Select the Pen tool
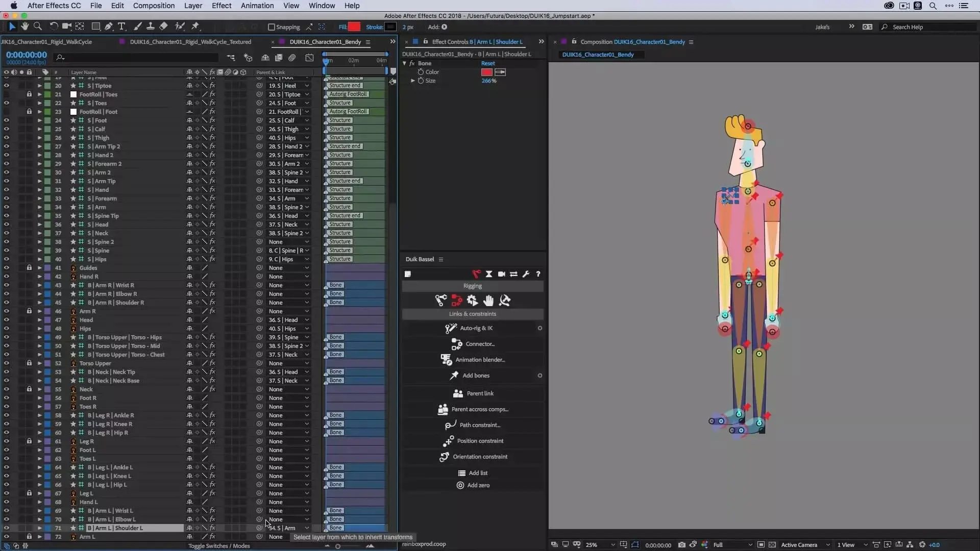The height and width of the screenshot is (551, 980). (x=108, y=26)
